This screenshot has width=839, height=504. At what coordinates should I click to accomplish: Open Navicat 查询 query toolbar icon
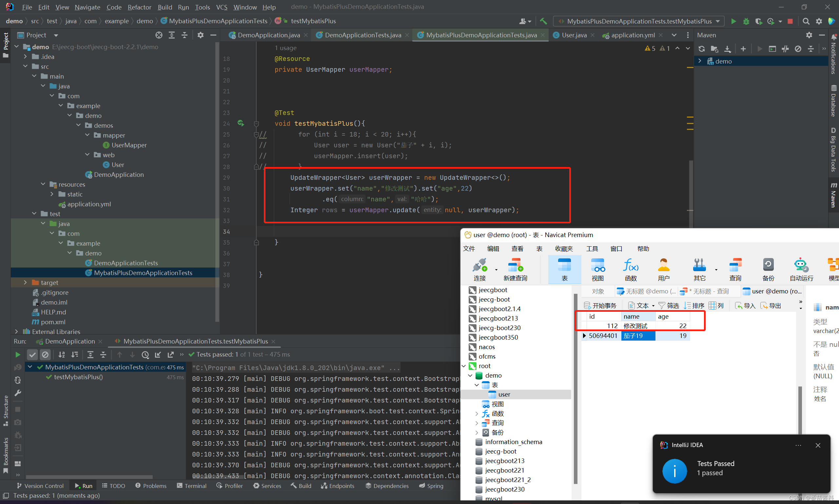click(x=735, y=270)
